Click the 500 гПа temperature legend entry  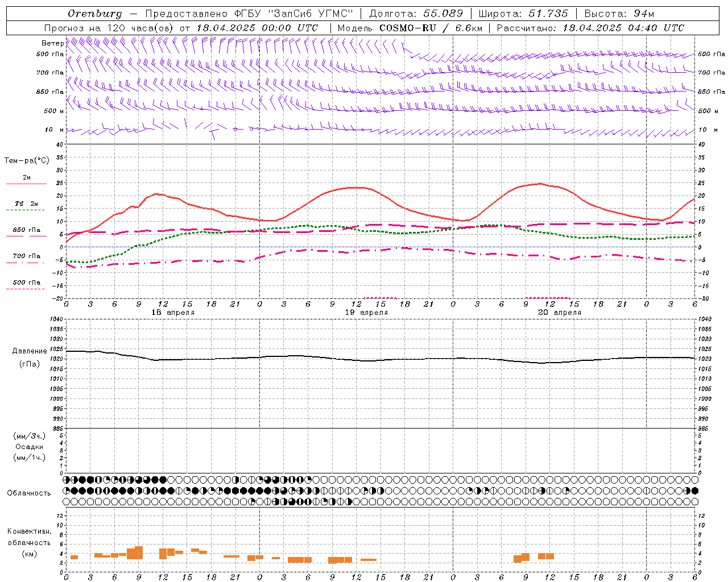(27, 282)
